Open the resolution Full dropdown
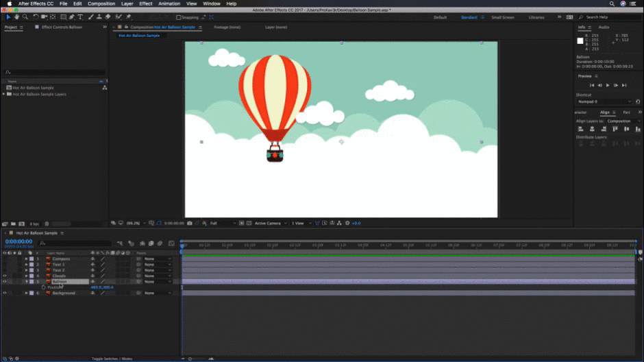644x362 pixels. tap(223, 223)
